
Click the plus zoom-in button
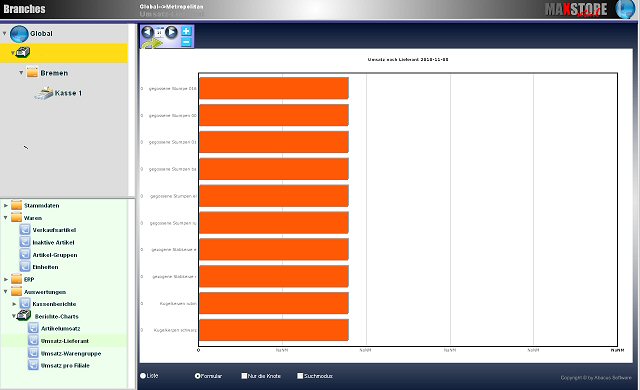[x=186, y=31]
